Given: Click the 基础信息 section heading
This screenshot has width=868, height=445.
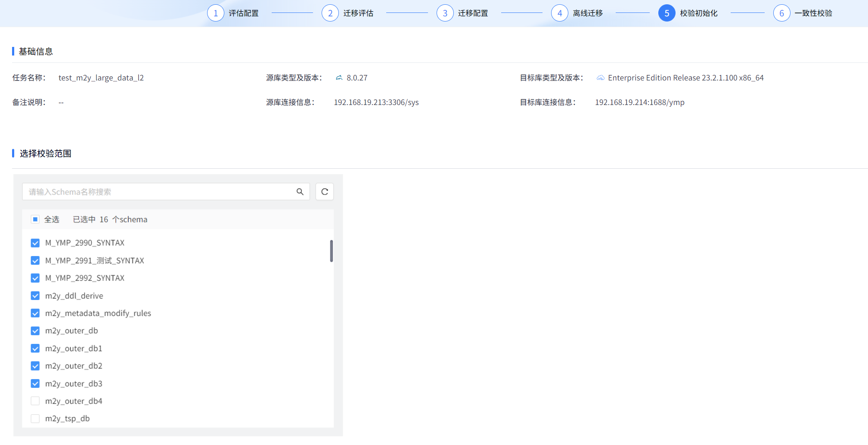Looking at the screenshot, I should [36, 52].
